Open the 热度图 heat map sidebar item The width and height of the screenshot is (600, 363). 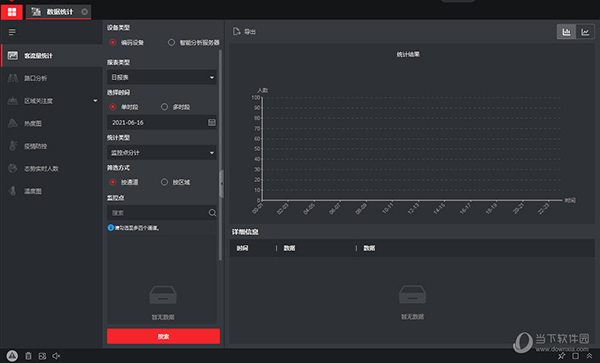pos(52,124)
